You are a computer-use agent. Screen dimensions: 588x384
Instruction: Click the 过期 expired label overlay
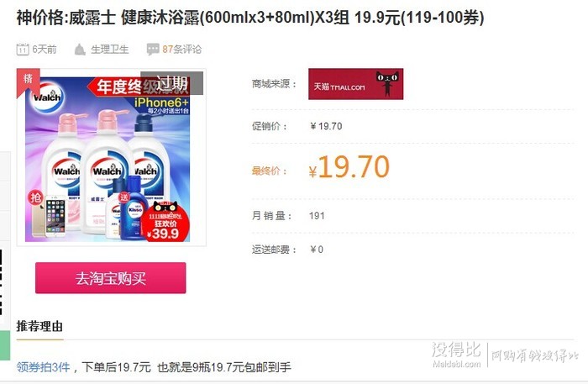click(171, 83)
